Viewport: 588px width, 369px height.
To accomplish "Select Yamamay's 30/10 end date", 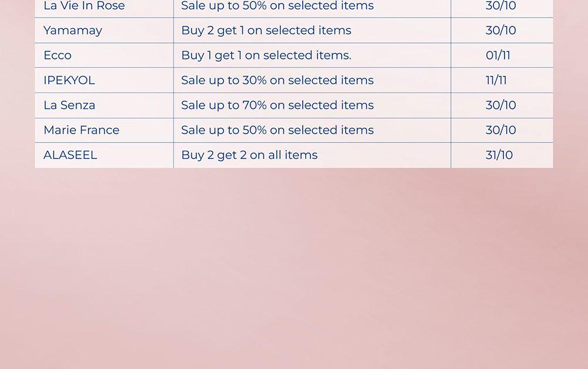I will (x=501, y=31).
